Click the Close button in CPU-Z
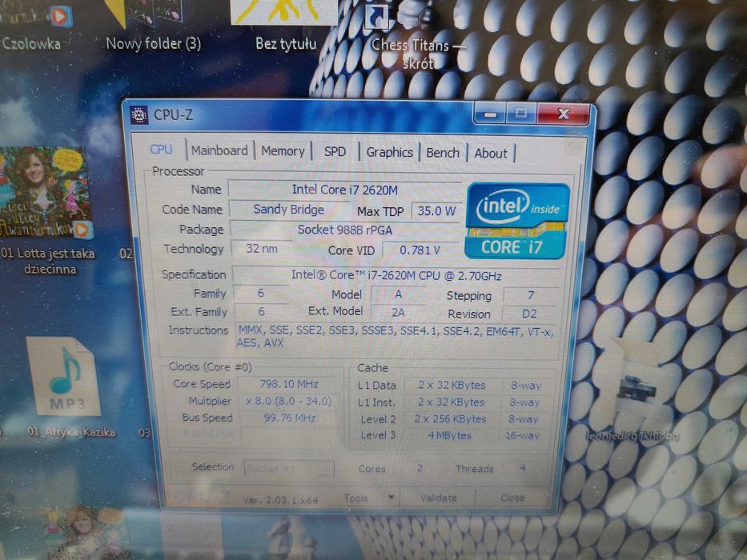Viewport: 747px width, 560px height. (x=512, y=498)
